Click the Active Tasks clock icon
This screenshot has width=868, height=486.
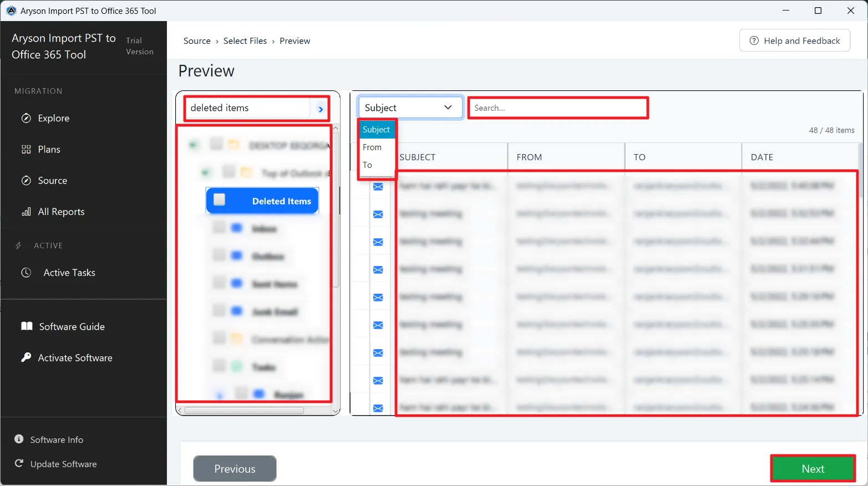(26, 273)
